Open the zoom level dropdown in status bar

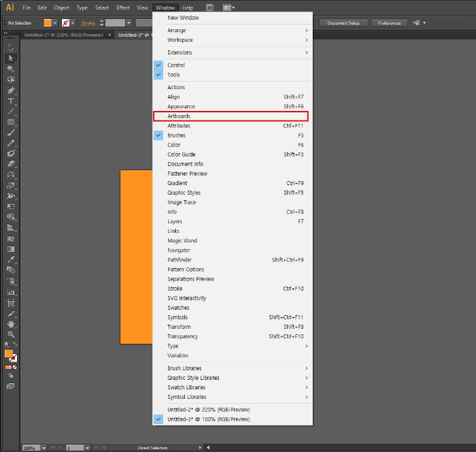(44, 448)
